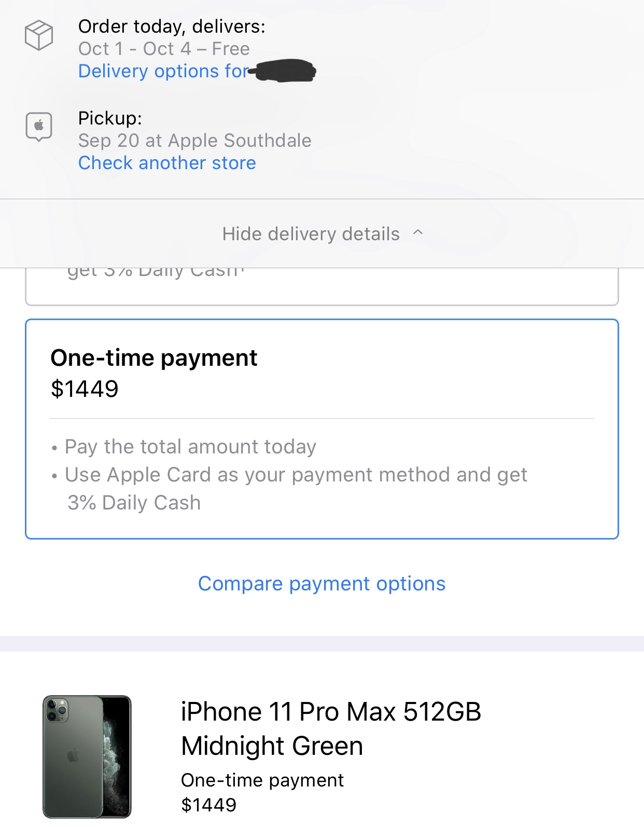Open Check another store link
Screen dimensions: 644x828
[167, 163]
